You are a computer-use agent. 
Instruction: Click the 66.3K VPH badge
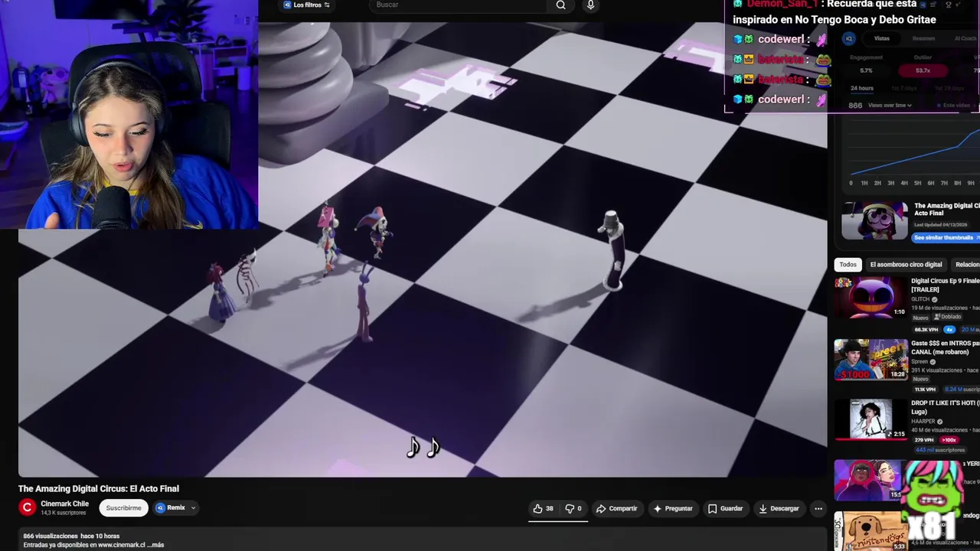pyautogui.click(x=926, y=329)
